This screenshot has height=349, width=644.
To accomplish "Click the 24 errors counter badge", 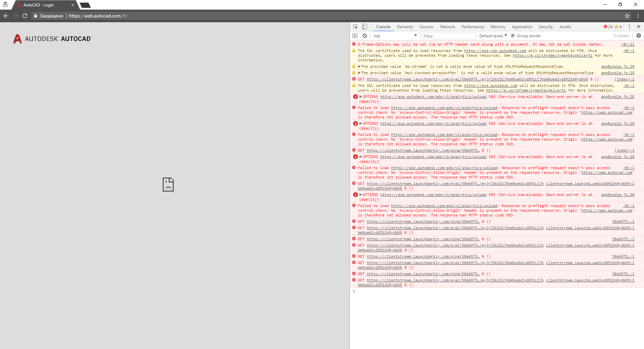I will [608, 27].
